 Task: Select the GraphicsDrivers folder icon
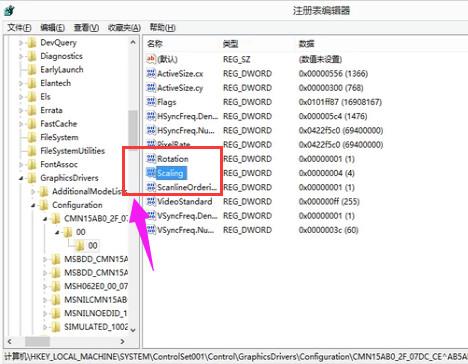[x=32, y=178]
